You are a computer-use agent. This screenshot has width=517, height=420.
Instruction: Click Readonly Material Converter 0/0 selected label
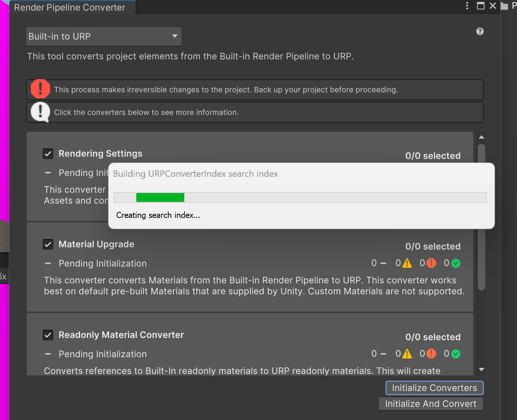433,337
